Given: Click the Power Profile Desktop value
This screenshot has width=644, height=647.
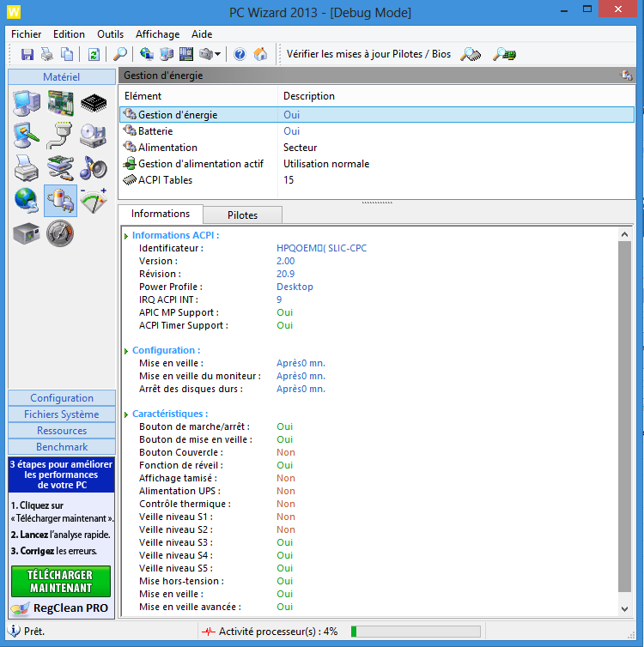Looking at the screenshot, I should point(295,287).
